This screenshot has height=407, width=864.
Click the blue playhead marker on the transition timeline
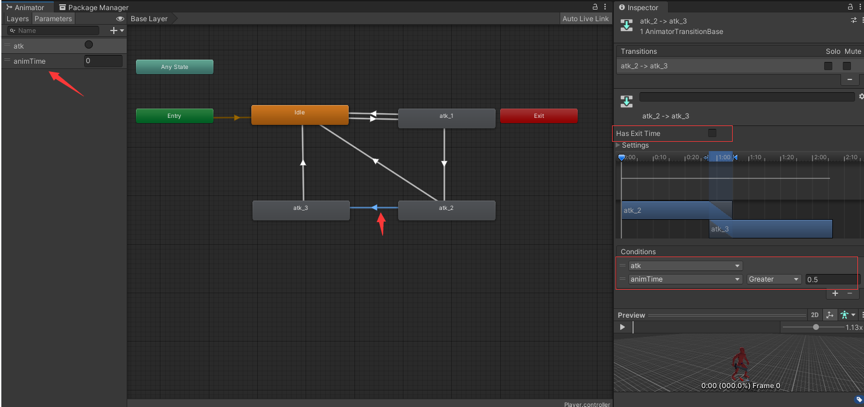tap(622, 158)
